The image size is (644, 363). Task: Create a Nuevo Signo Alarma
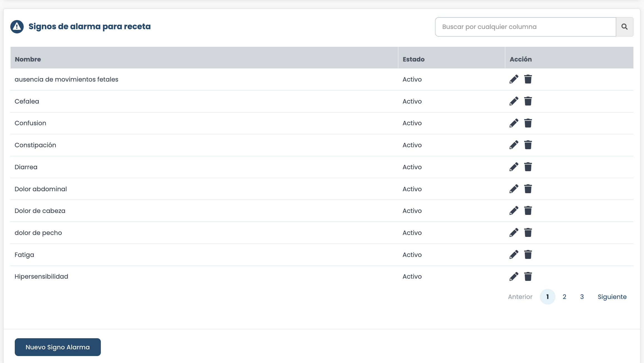coord(58,347)
